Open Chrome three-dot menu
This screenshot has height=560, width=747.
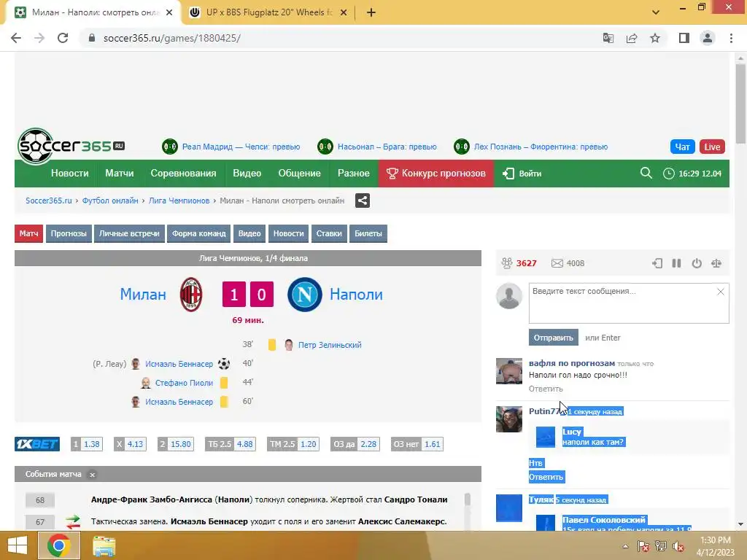731,38
